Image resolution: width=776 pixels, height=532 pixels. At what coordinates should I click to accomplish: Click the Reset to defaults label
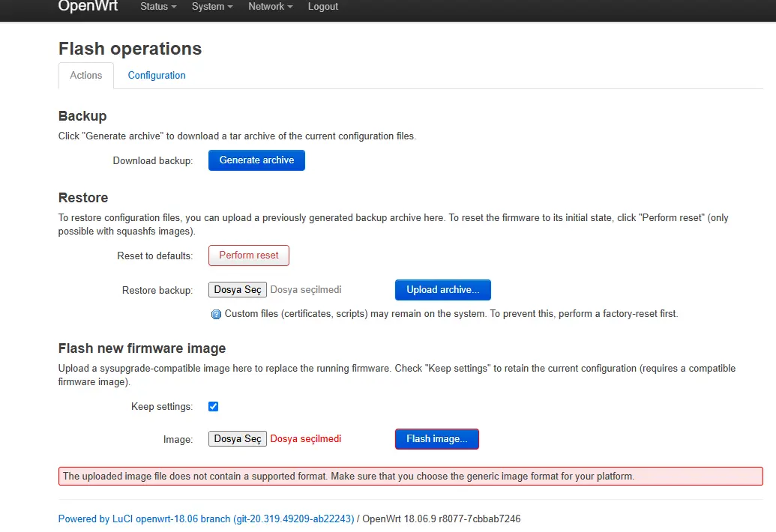coord(155,256)
